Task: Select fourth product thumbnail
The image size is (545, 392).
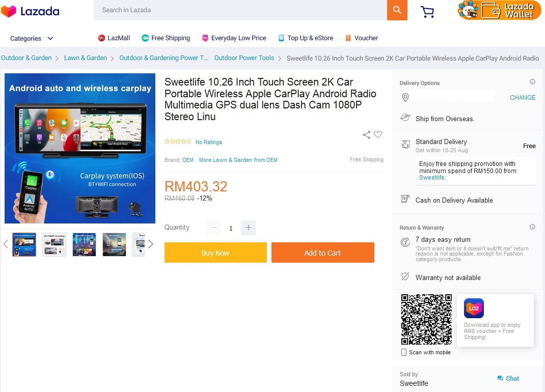Action: [x=115, y=245]
